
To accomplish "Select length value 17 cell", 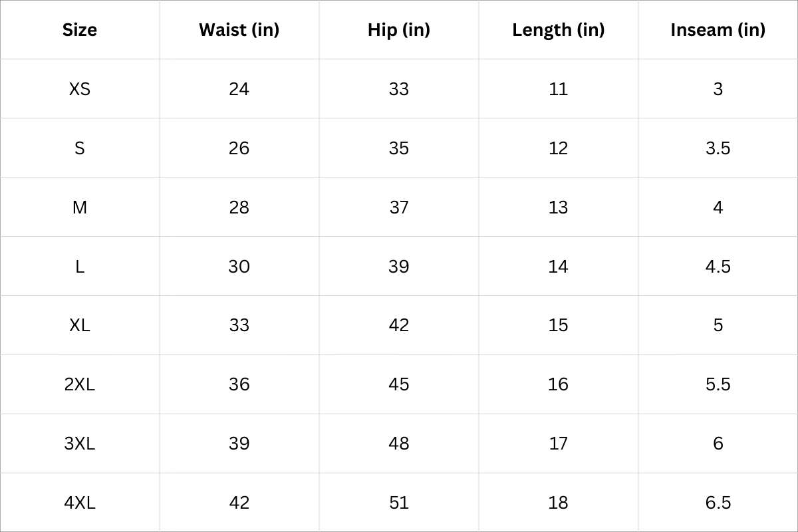I will coord(558,444).
